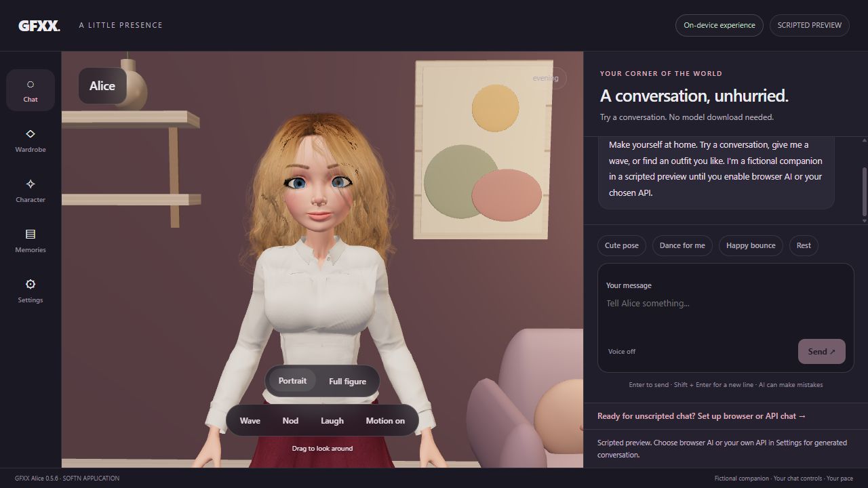The width and height of the screenshot is (868, 488).
Task: Click "YOUR CORNER OF THE WORLD" label
Action: (661, 73)
